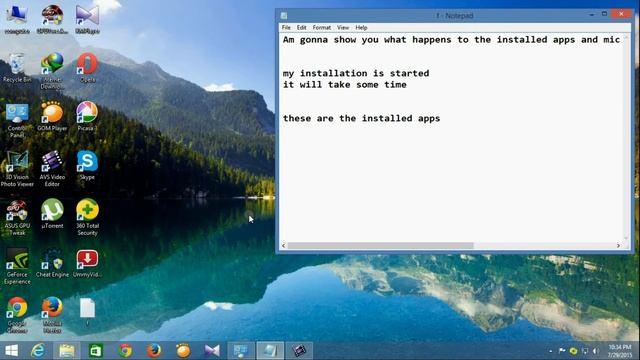Place cursor in line 'these are the installed apps'
The image size is (640, 360).
tap(362, 118)
